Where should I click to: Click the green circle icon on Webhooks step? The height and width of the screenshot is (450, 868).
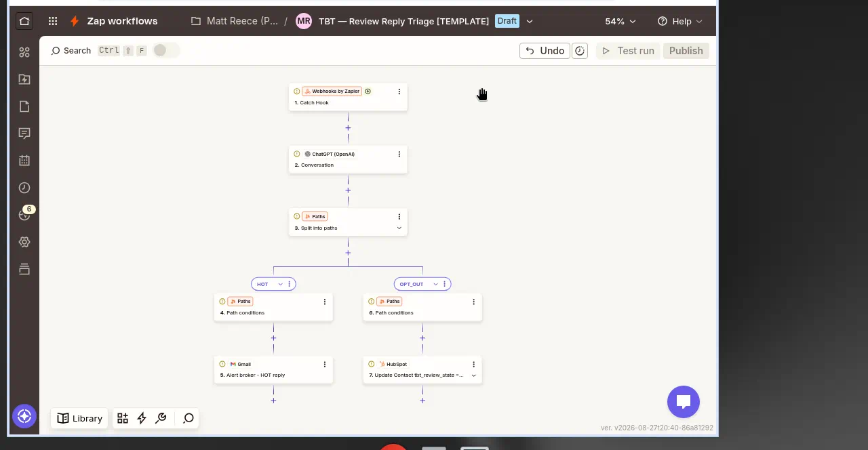368,91
